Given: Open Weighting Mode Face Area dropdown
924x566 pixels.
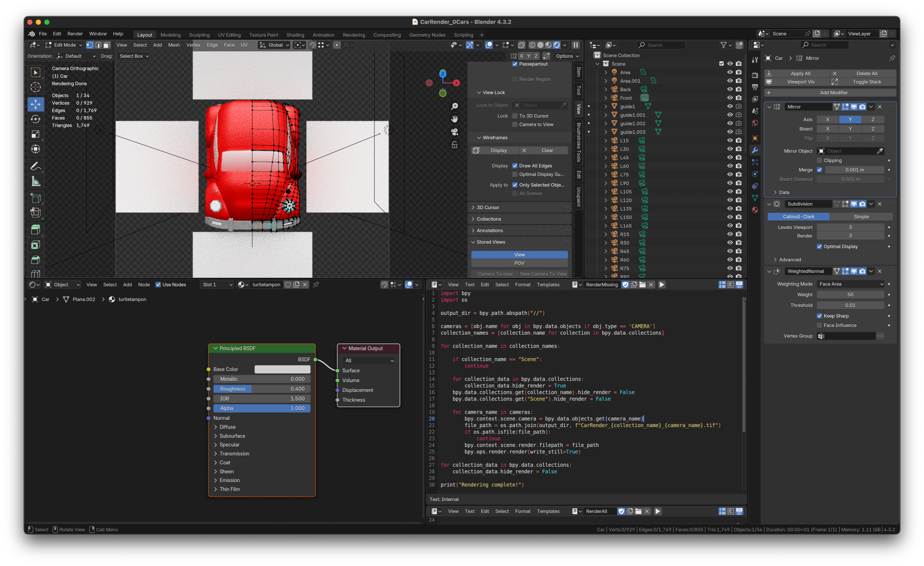Looking at the screenshot, I should (850, 284).
